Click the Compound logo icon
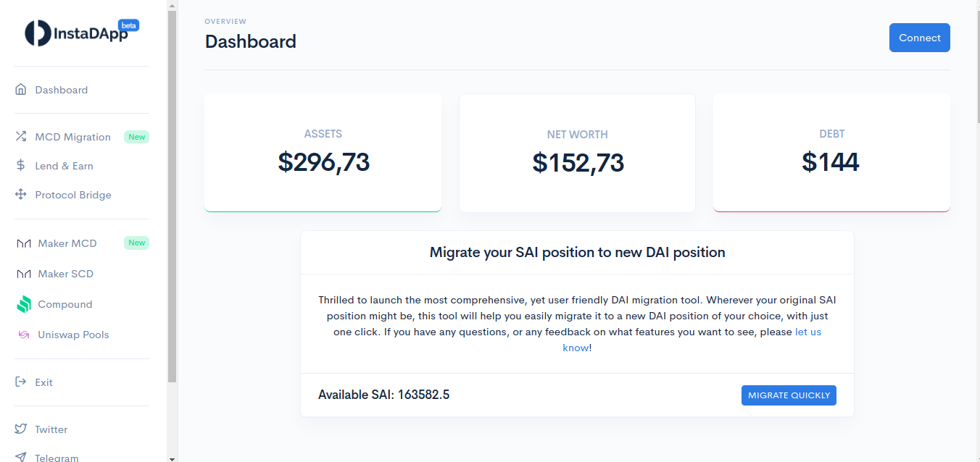Image resolution: width=980 pixels, height=462 pixels. click(x=24, y=304)
